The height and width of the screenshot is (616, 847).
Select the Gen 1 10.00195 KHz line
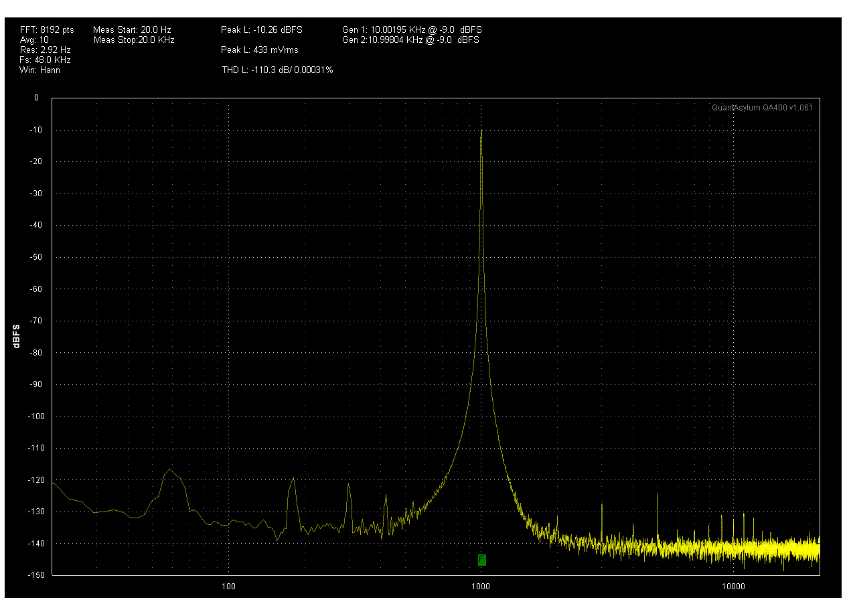coord(412,30)
